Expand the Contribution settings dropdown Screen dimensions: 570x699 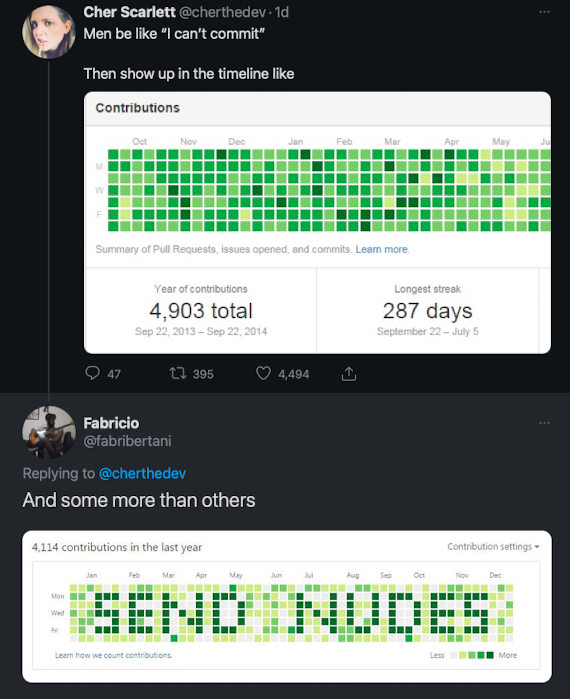[493, 547]
